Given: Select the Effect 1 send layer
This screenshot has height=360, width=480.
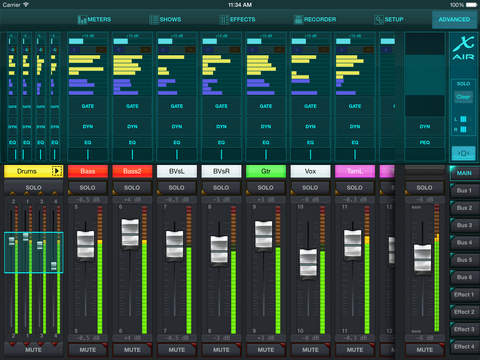Looking at the screenshot, I should pos(464,294).
